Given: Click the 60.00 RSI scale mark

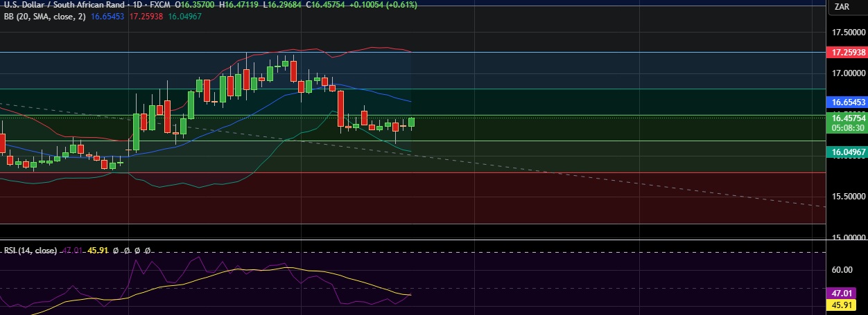Looking at the screenshot, I should [x=842, y=270].
